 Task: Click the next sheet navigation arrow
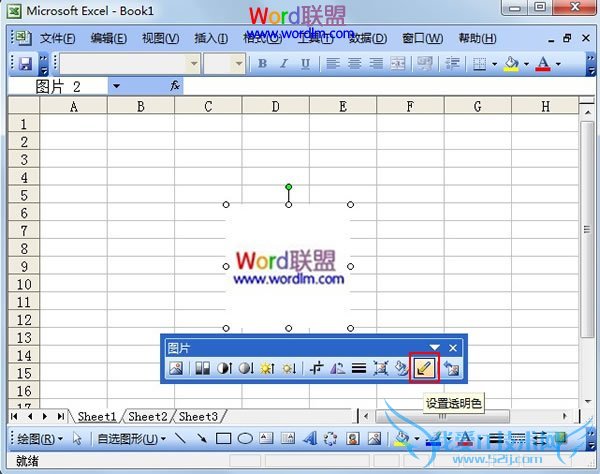point(45,416)
